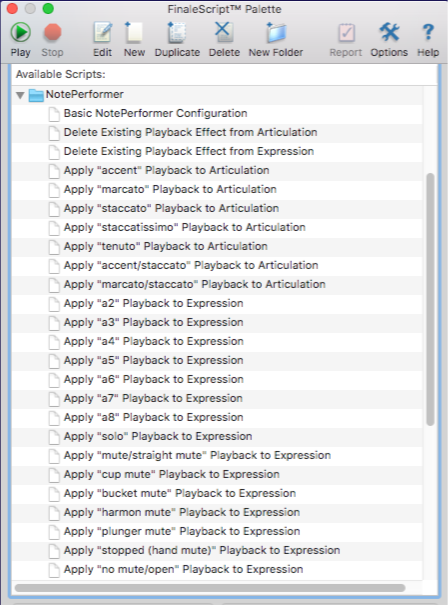Select Apply "harmon mute" Playback to Expression

click(182, 512)
